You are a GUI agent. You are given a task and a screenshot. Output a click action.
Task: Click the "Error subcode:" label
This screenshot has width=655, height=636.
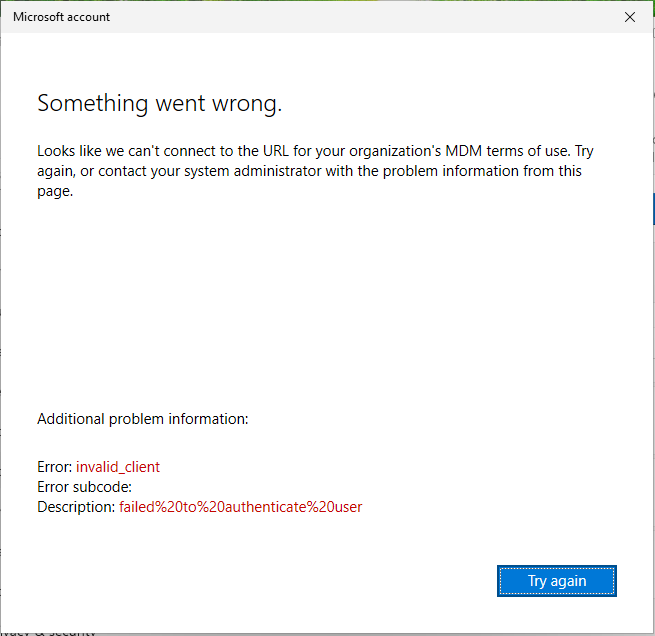point(83,487)
